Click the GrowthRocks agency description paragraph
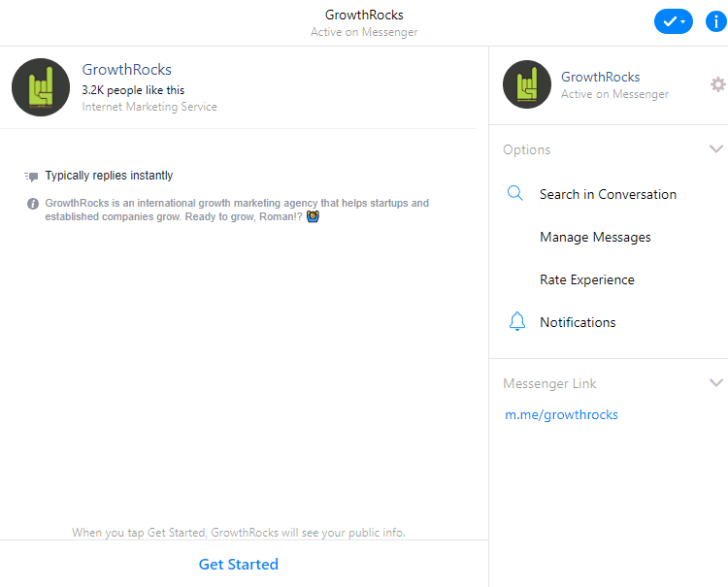Viewport: 728px width, 587px height. 237,210
